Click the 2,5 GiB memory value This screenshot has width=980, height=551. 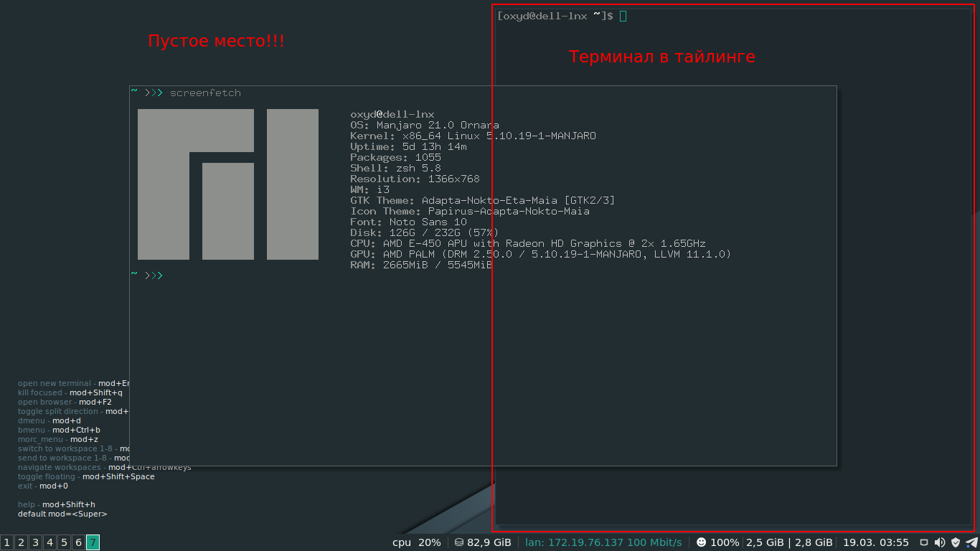coord(765,542)
